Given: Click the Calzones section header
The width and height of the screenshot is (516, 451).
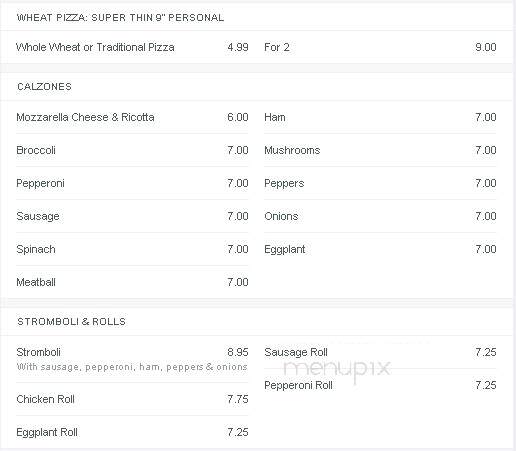Looking at the screenshot, I should (x=44, y=87).
